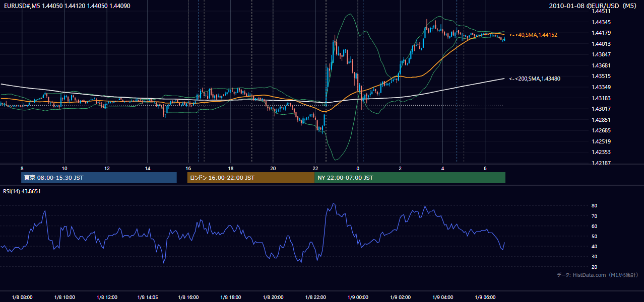Click the 1/8 10:00 time axis label

point(65,297)
